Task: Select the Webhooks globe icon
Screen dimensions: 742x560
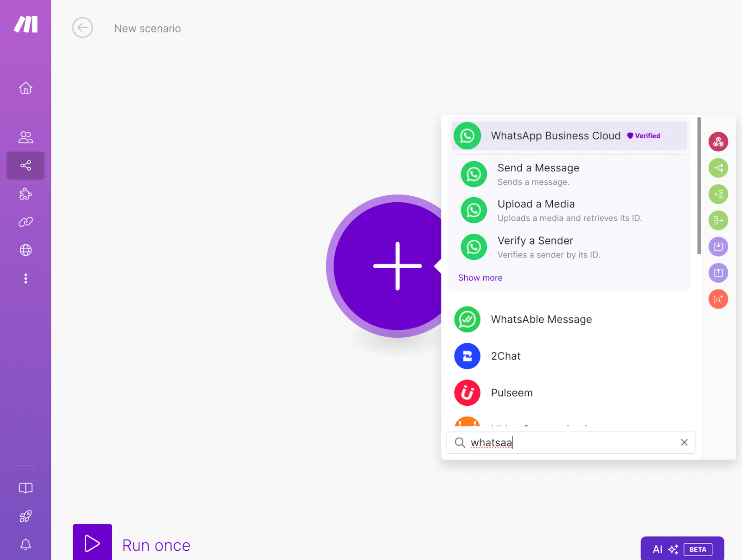Action: pos(26,250)
